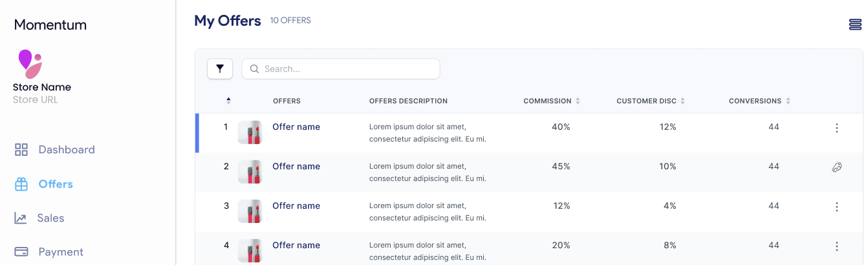This screenshot has height=265, width=868.
Task: Open the Offer name link in row 3
Action: (x=296, y=206)
